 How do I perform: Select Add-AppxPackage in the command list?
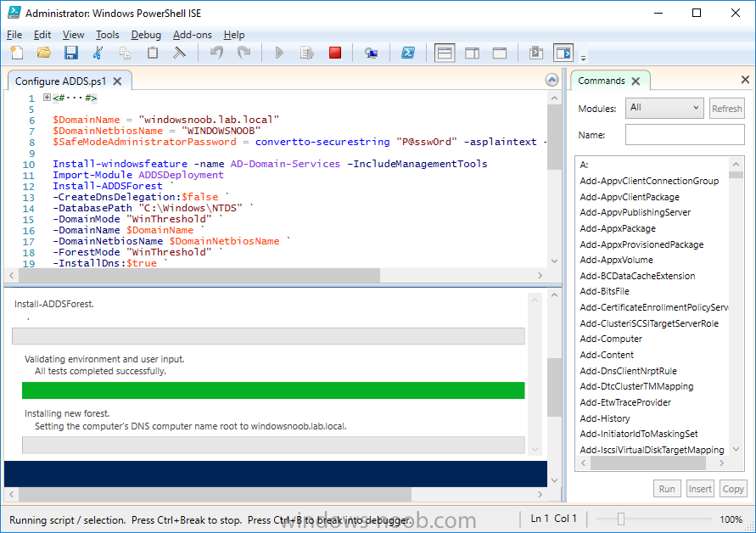(618, 228)
